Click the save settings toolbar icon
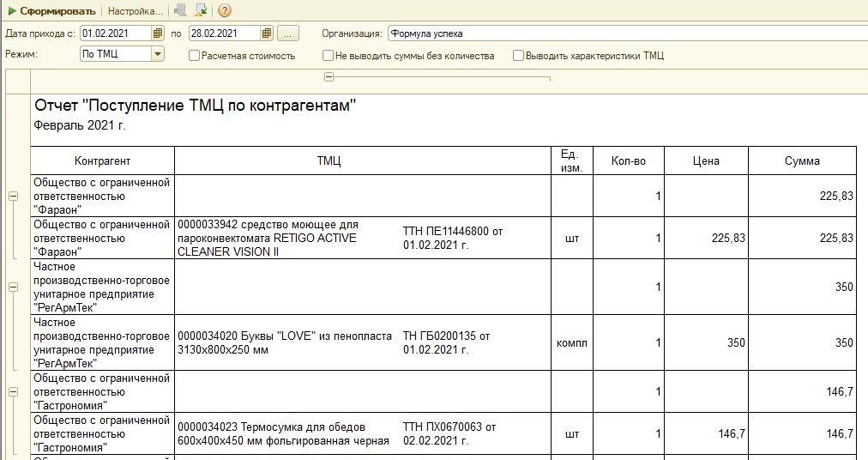Image resolution: width=868 pixels, height=460 pixels. [201, 11]
